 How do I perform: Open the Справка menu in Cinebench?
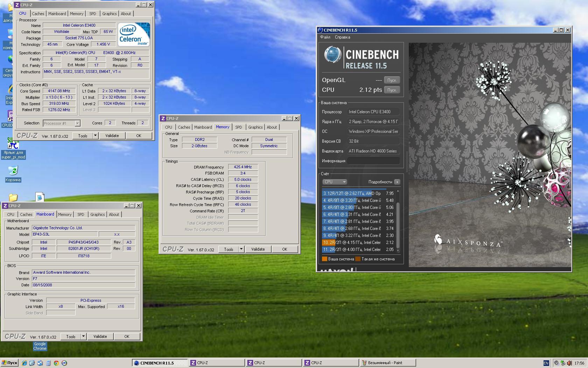342,37
